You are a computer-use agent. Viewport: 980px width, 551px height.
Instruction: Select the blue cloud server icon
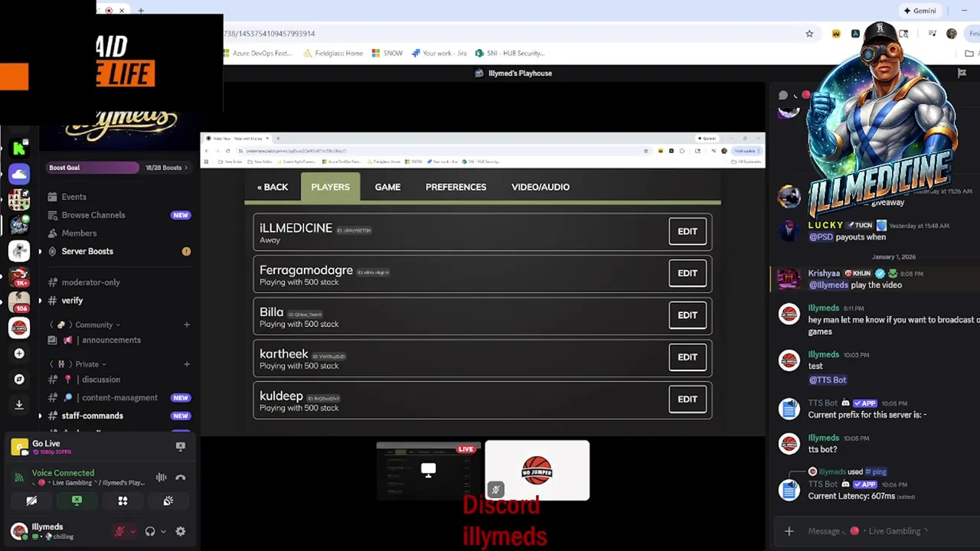19,174
